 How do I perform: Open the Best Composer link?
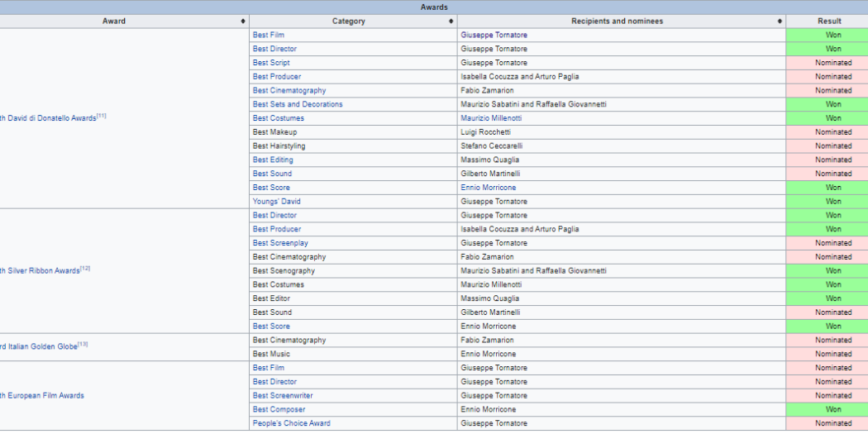click(x=279, y=410)
